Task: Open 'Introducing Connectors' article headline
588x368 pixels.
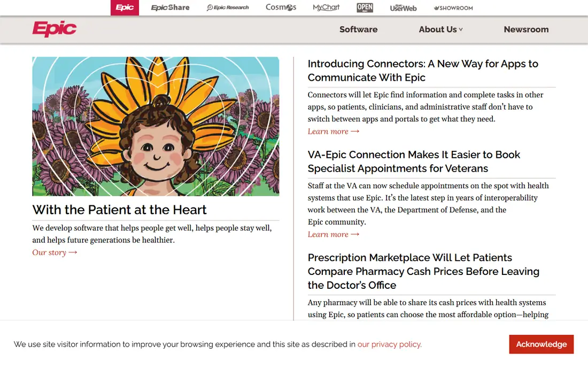Action: (x=423, y=71)
